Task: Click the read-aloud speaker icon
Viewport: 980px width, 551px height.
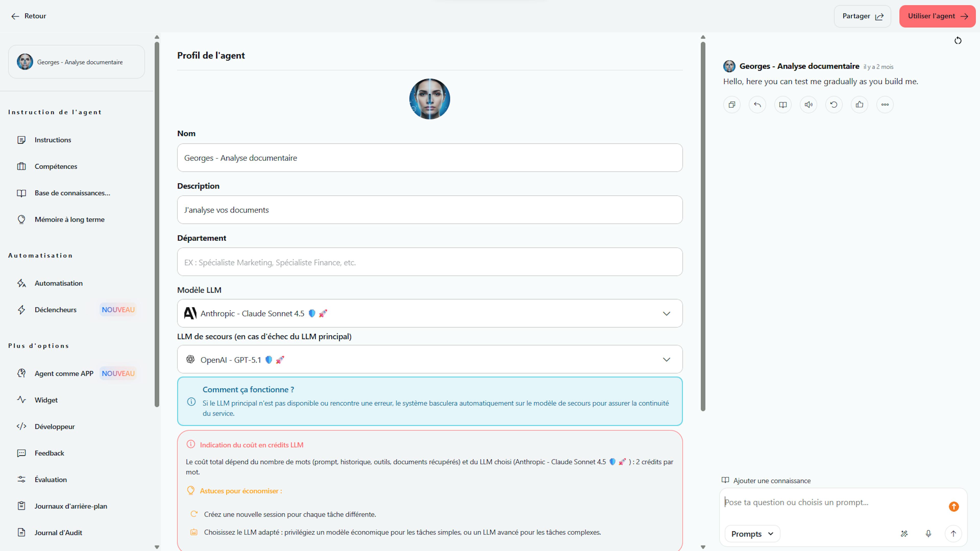Action: pos(808,105)
